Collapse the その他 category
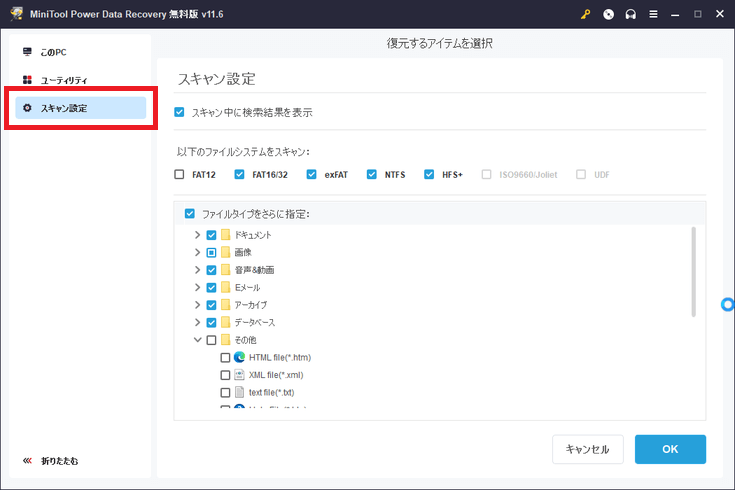 [x=197, y=340]
